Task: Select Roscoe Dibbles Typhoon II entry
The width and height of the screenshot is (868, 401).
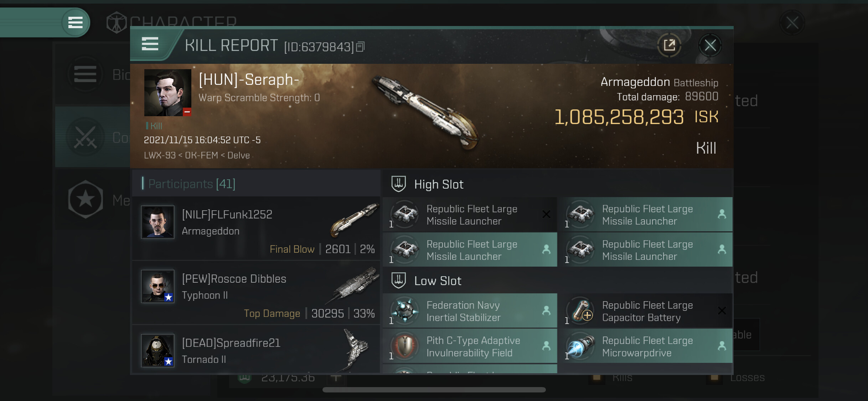Action: (x=256, y=293)
